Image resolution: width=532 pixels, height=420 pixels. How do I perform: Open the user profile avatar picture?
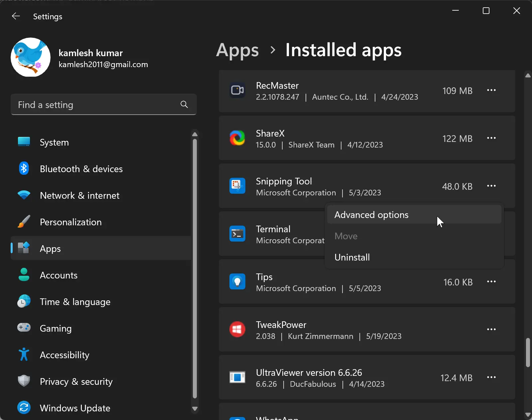pos(31,57)
